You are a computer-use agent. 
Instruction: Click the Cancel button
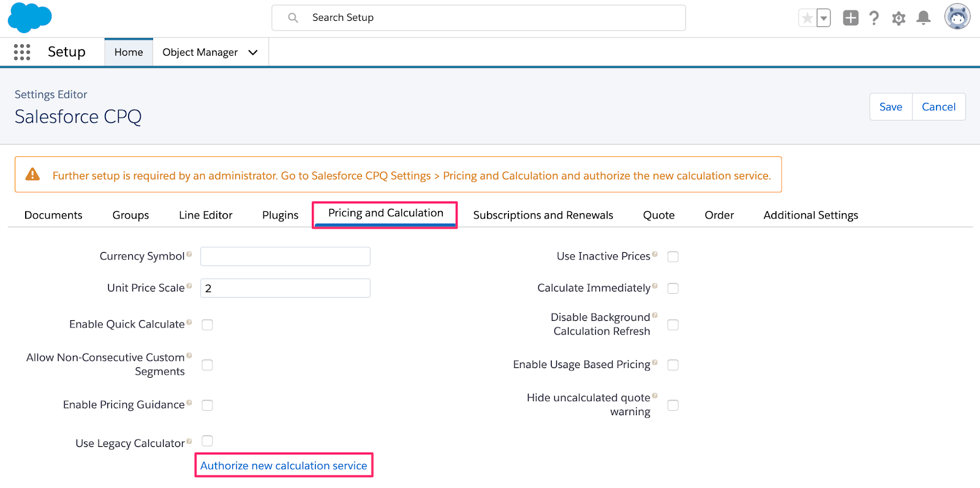939,107
